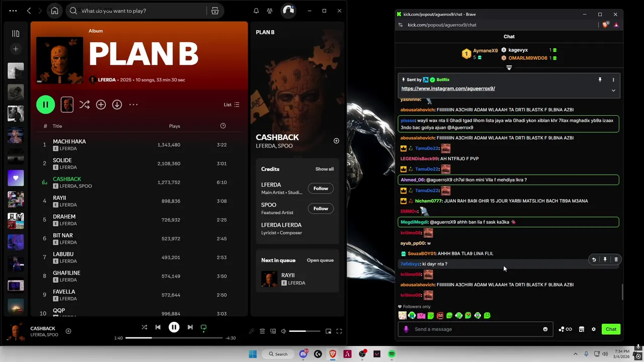
Task: Open the Kick shop icon
Action: pyautogui.click(x=581, y=329)
